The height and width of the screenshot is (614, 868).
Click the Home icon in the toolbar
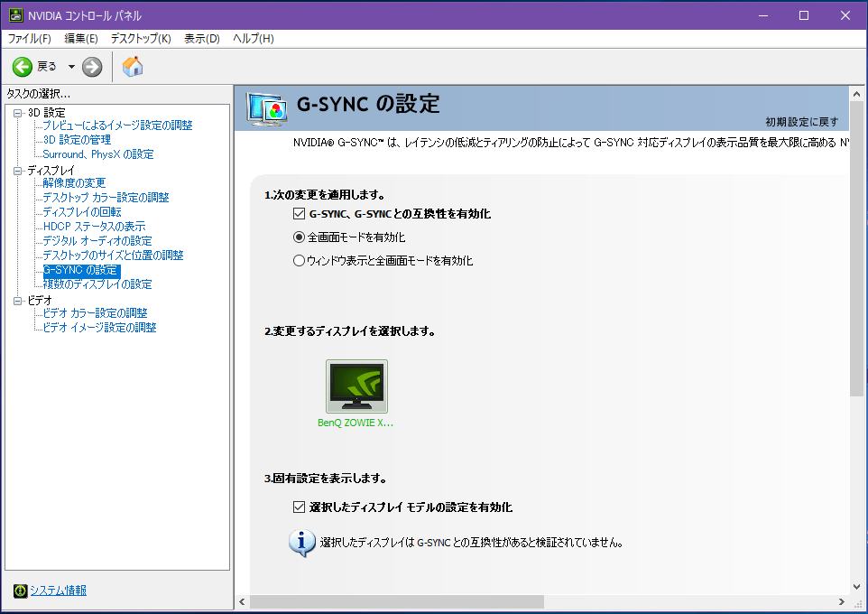tap(133, 67)
